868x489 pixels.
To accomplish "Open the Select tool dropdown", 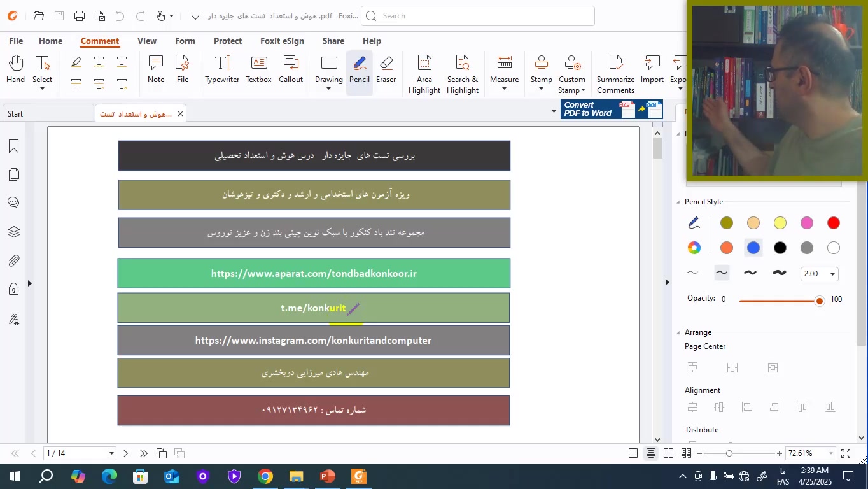I will point(43,89).
